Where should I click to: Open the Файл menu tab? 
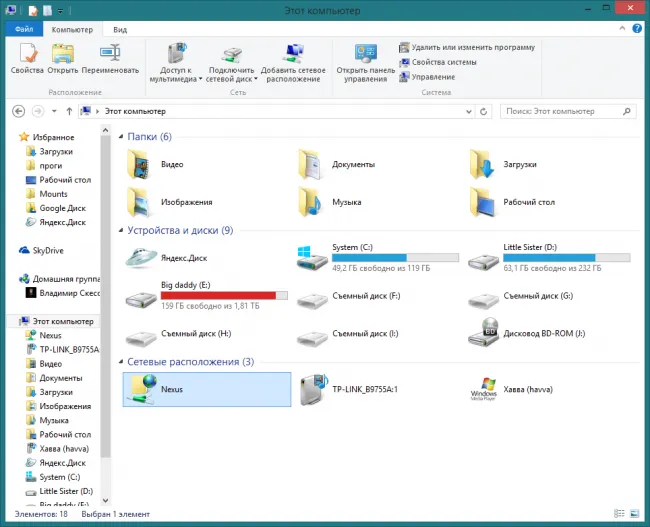pos(24,29)
